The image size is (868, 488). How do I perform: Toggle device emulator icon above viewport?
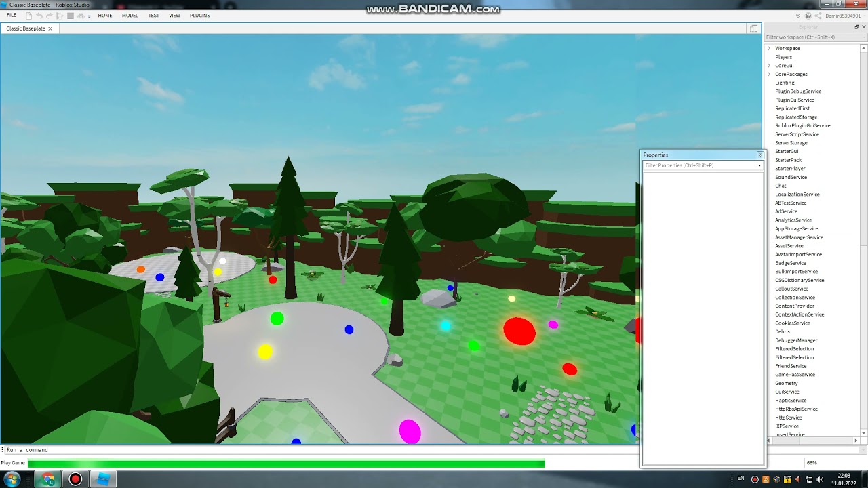pos(753,28)
